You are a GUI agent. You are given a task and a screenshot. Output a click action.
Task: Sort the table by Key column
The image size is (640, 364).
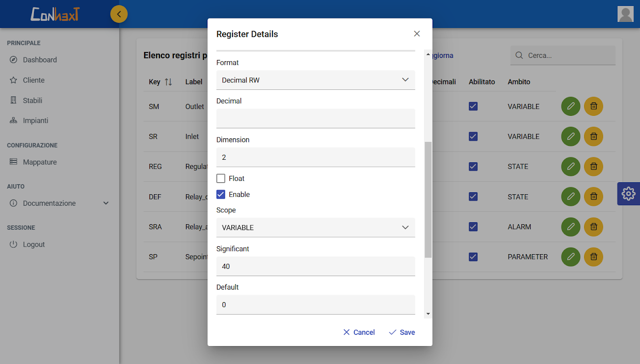point(168,82)
